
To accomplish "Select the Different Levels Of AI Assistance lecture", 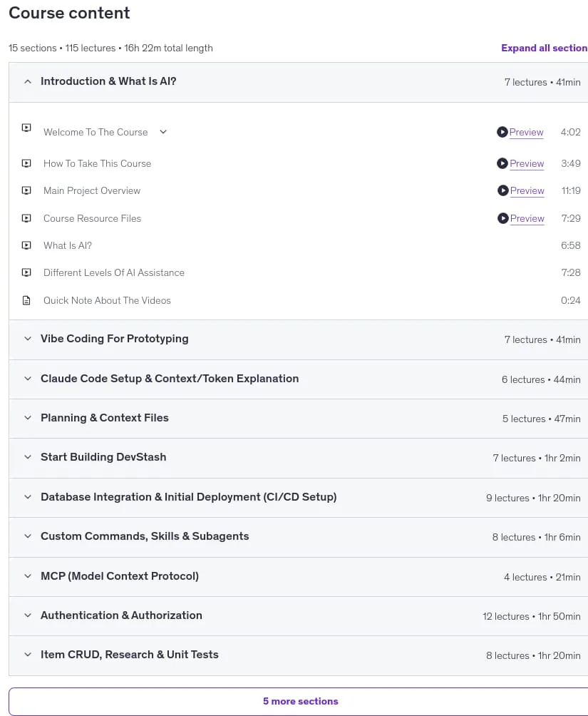I will (113, 272).
